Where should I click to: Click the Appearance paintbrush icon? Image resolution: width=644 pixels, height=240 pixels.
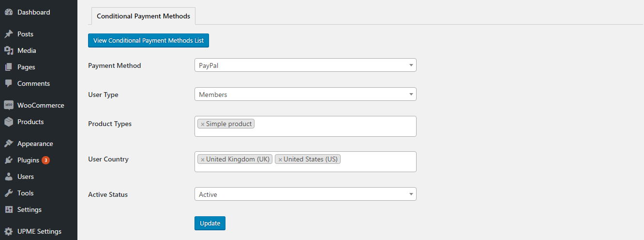coord(9,144)
